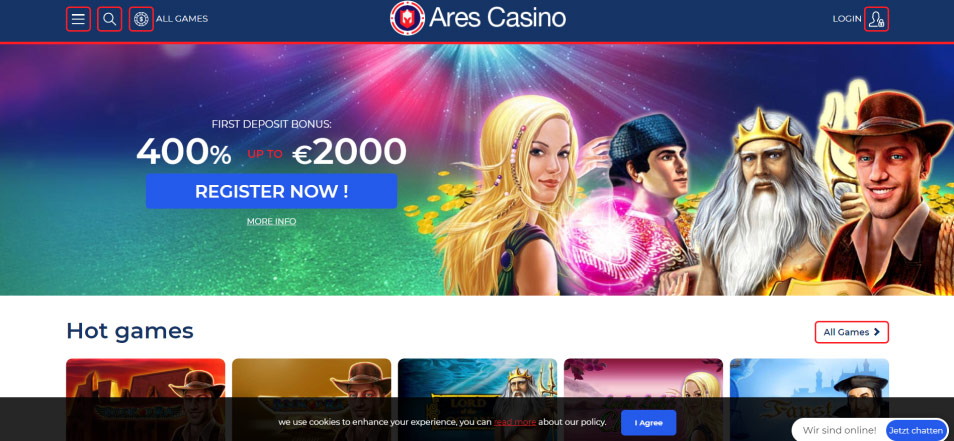Follow the read more cookie policy link
The height and width of the screenshot is (441, 954).
515,422
